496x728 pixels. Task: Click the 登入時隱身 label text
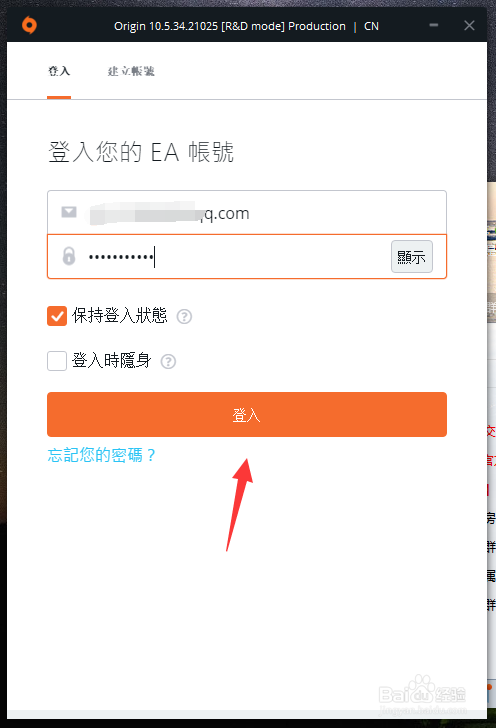coord(111,360)
